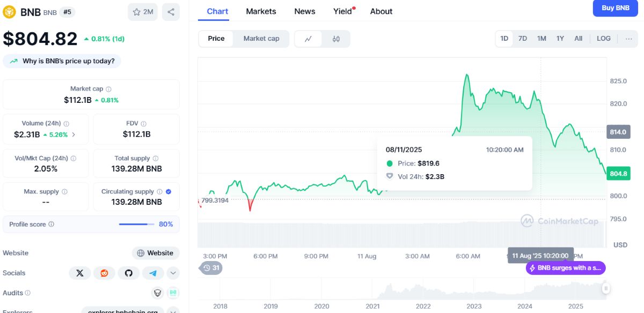Toggle LOG scale on chart
Viewport: 644px width, 313px height.
604,39
